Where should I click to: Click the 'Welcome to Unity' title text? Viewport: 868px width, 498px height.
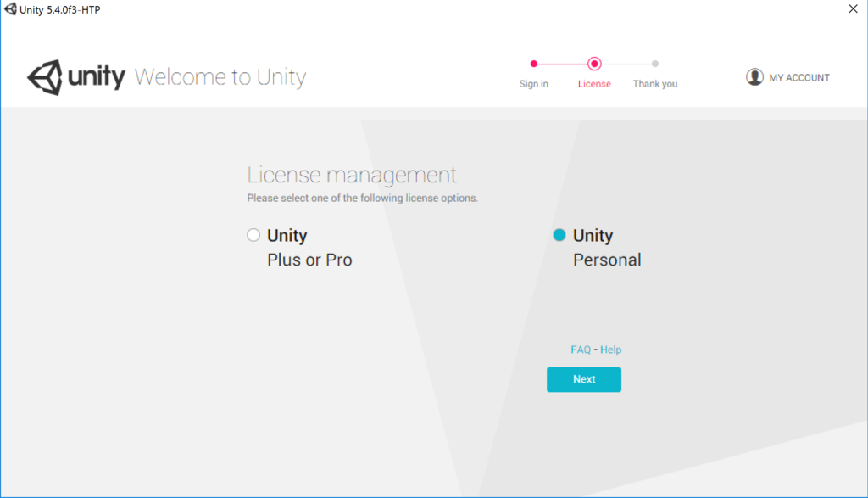coord(220,77)
